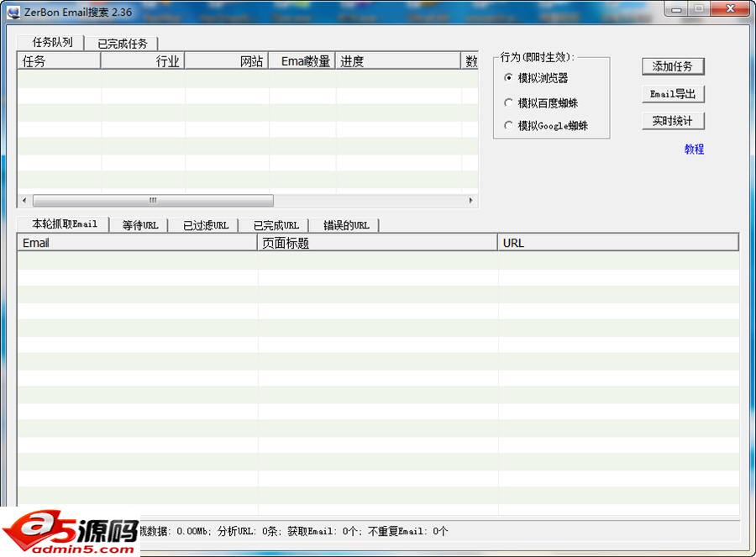Click the ZerBon app icon in title bar
Viewport: 756px width, 557px height.
coord(13,12)
